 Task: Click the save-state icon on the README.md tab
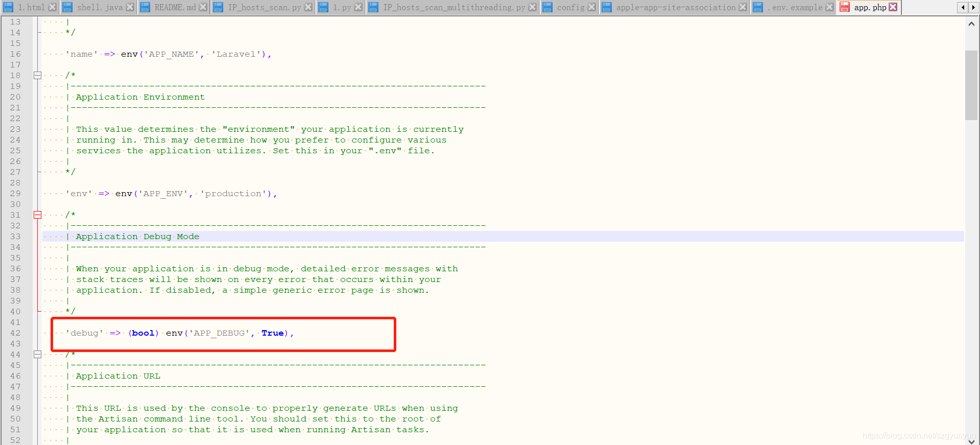(145, 7)
